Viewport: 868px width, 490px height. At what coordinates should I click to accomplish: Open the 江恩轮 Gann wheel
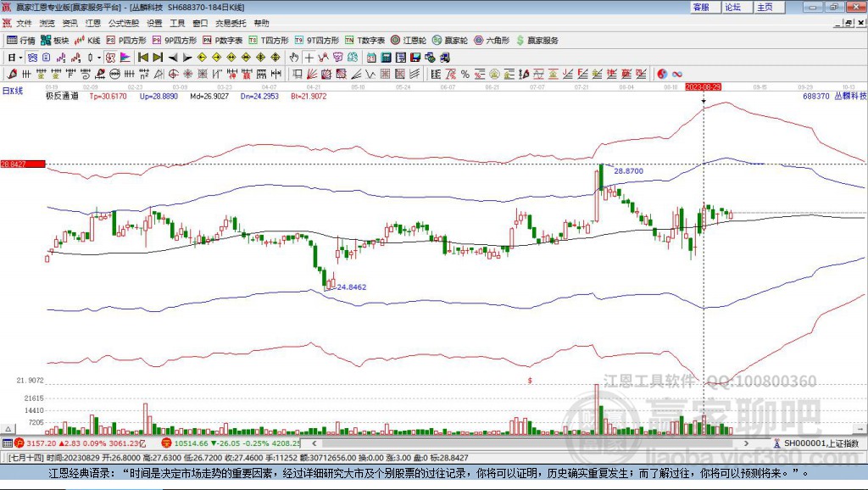click(409, 41)
